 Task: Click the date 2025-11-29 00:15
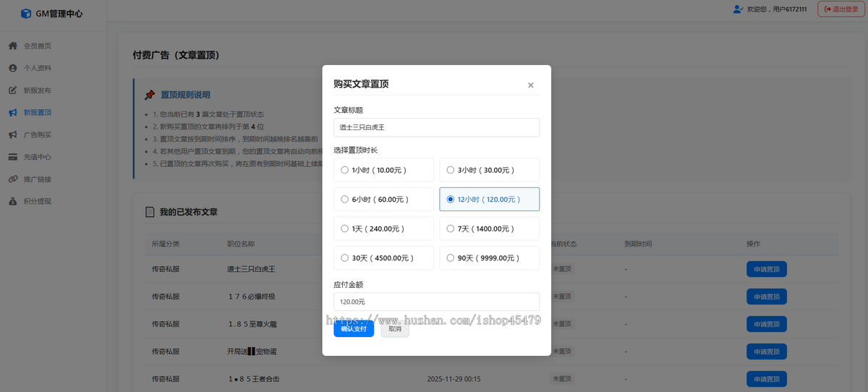coord(454,379)
